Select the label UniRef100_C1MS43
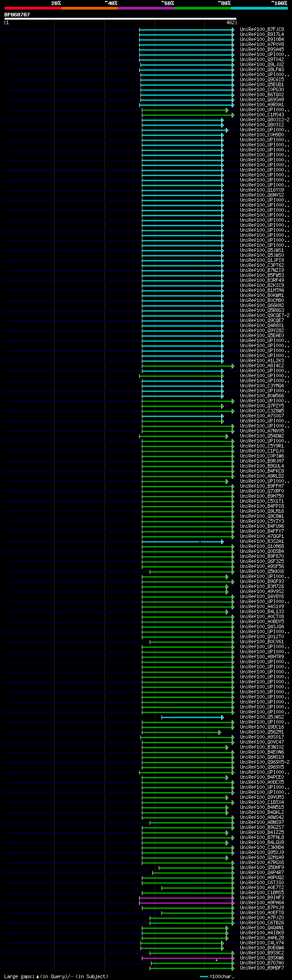292x980 pixels. (262, 115)
